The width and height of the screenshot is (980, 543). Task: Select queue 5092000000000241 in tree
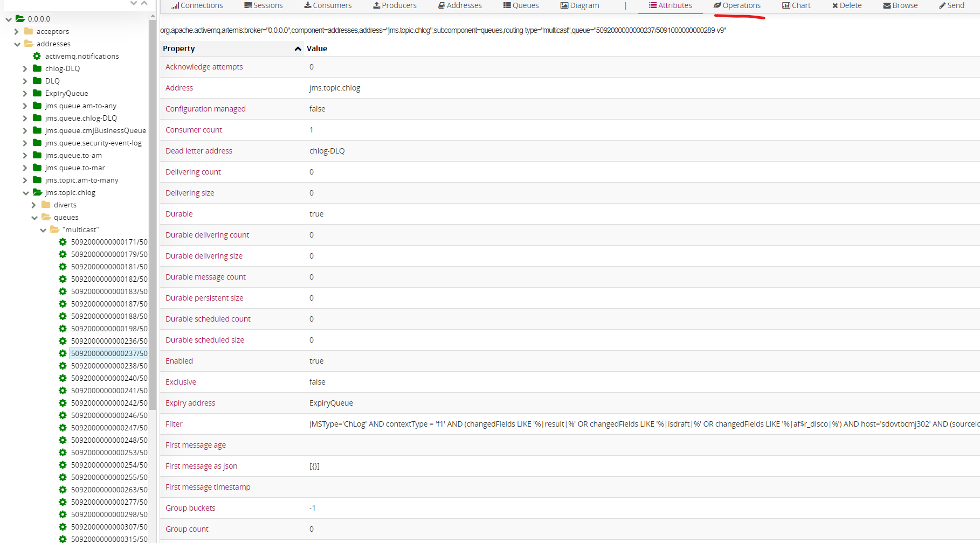(x=109, y=391)
